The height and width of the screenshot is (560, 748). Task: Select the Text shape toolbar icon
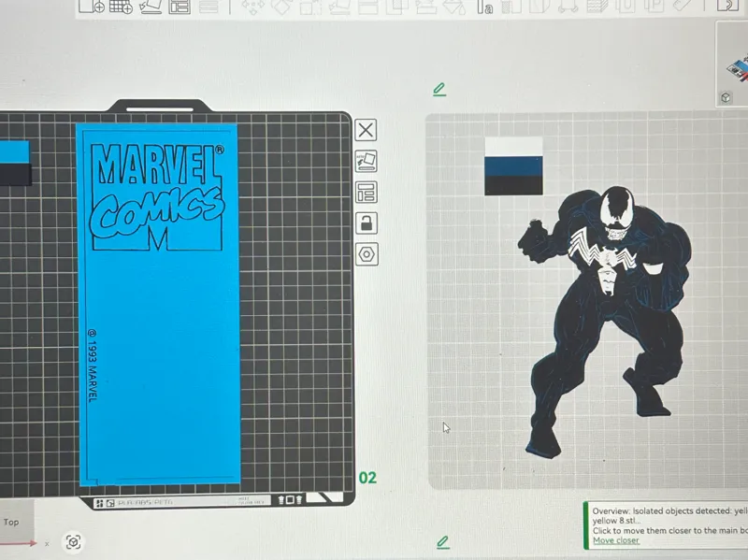pyautogui.click(x=484, y=7)
